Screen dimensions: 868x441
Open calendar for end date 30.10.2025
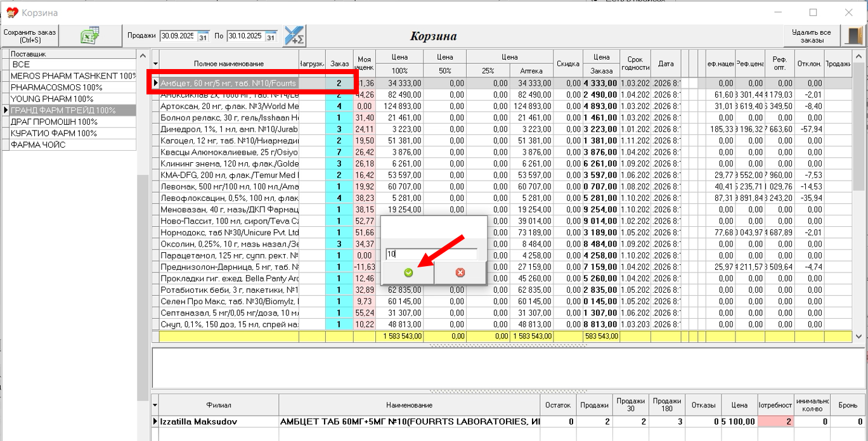(271, 37)
